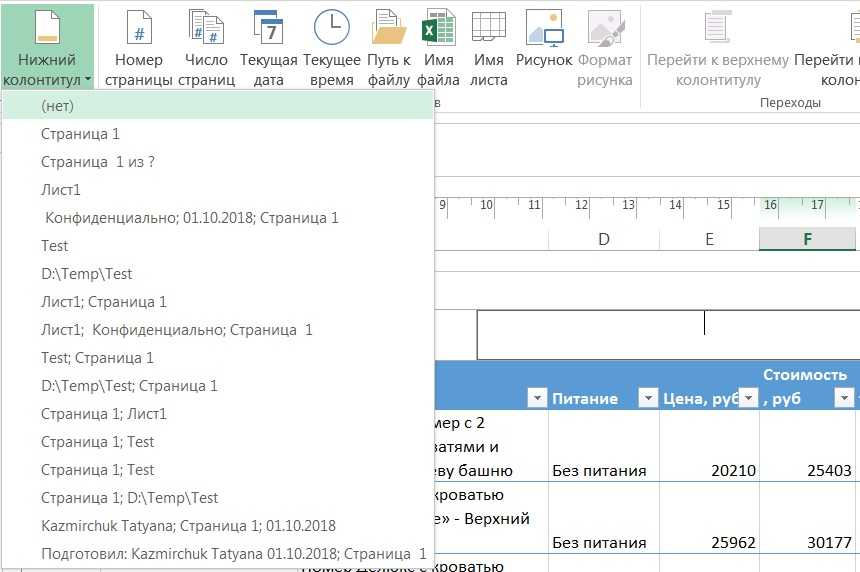
Task: Insert Число страниц field
Action: point(206,47)
